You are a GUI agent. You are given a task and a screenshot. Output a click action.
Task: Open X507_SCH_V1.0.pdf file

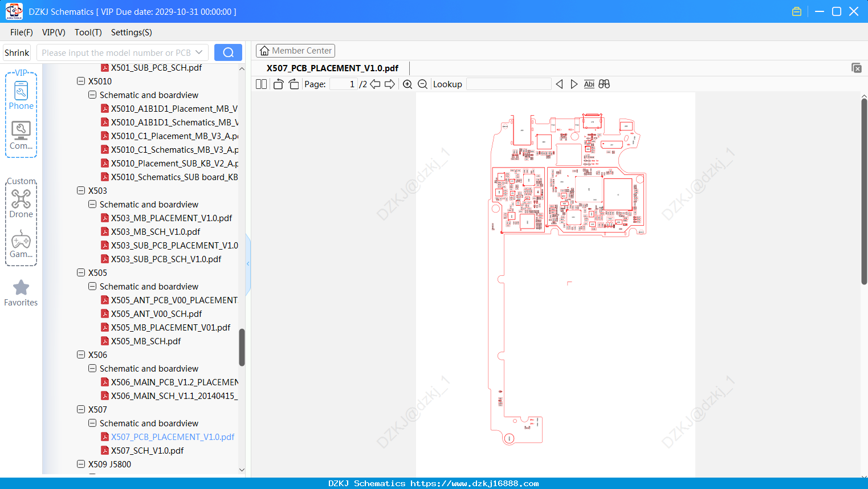point(142,450)
